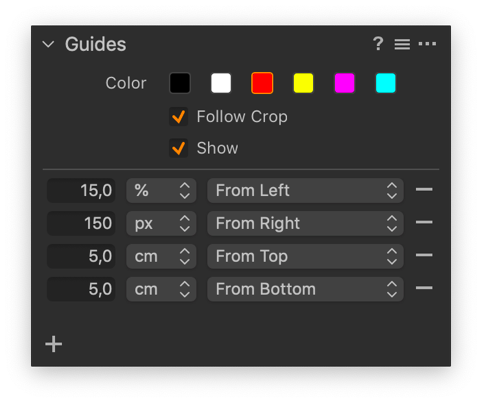Image resolution: width=482 pixels, height=403 pixels.
Task: Toggle the Follow Crop checkbox
Action: click(x=178, y=117)
